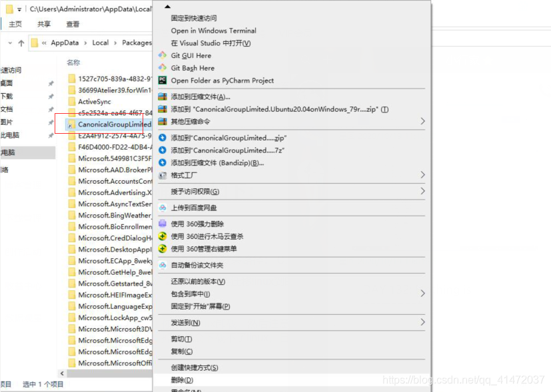Click the PyCharm project icon

pyautogui.click(x=163, y=81)
